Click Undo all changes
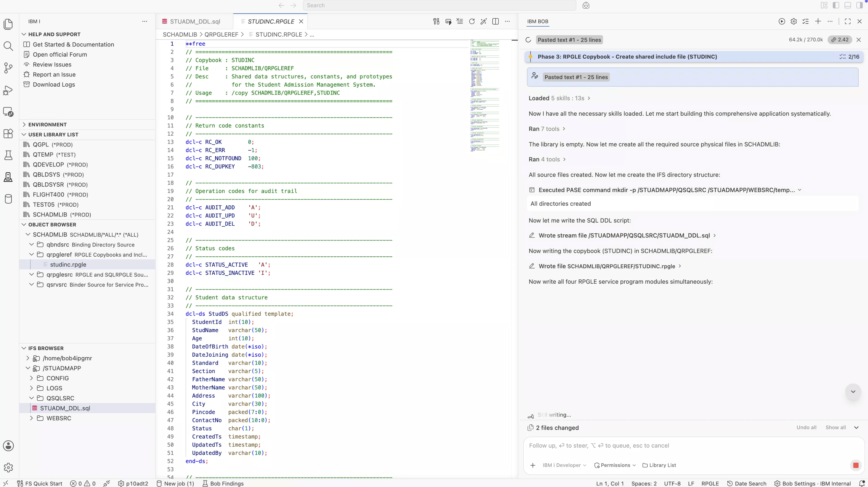 pyautogui.click(x=806, y=428)
